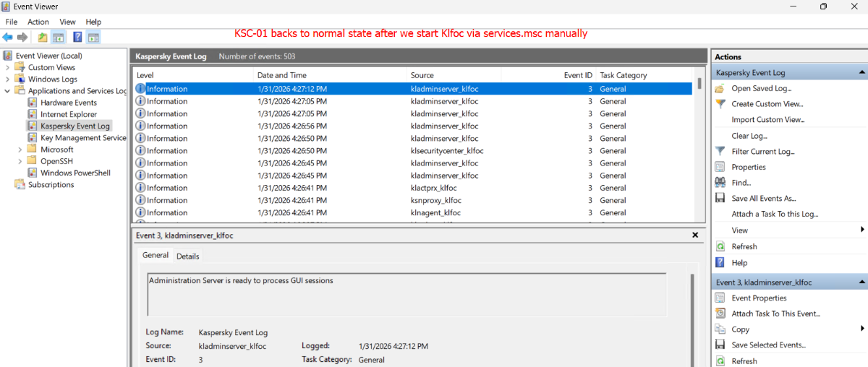Click the Microsoft folder in tree

click(x=57, y=150)
